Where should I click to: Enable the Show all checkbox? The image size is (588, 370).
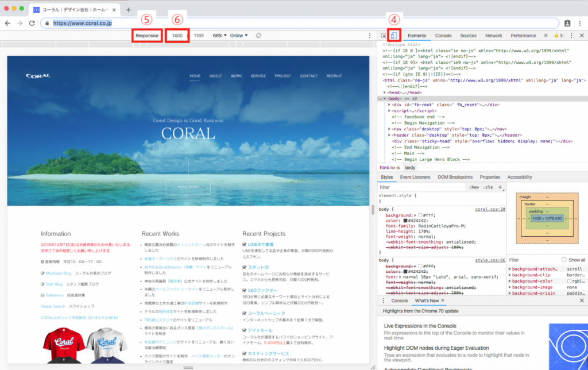pyautogui.click(x=564, y=260)
